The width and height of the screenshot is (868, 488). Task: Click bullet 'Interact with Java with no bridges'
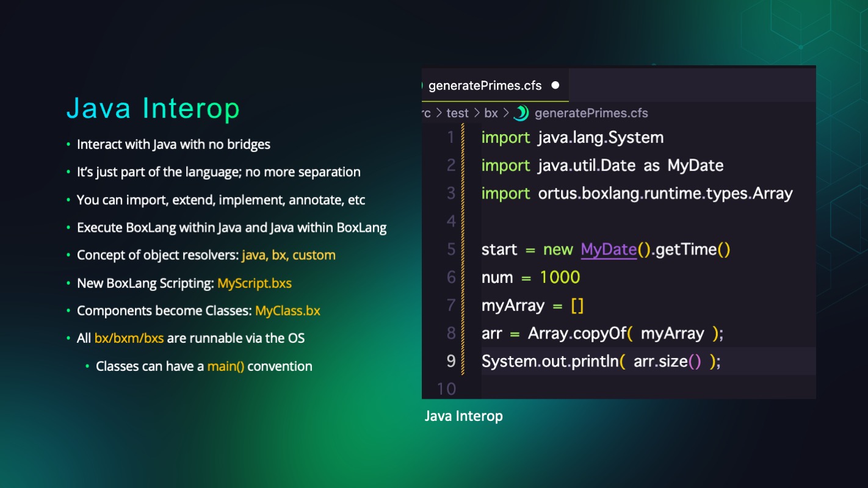pos(173,145)
